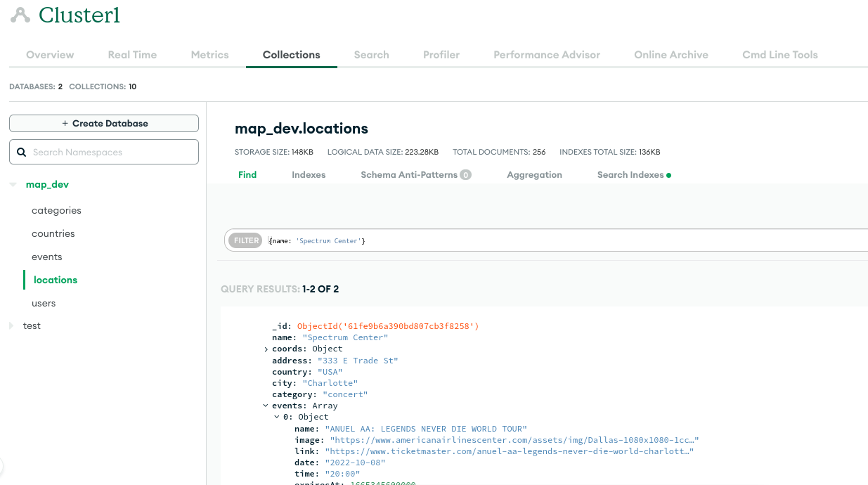Click into the filter query text box

pos(562,240)
